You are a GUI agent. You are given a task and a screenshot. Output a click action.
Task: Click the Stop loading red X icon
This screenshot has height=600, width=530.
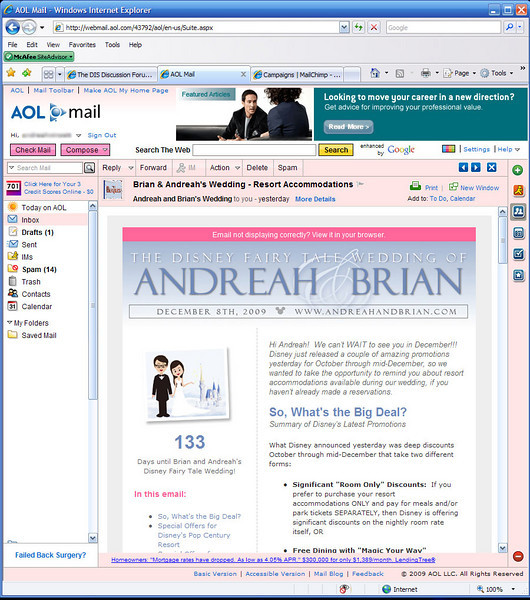click(374, 28)
